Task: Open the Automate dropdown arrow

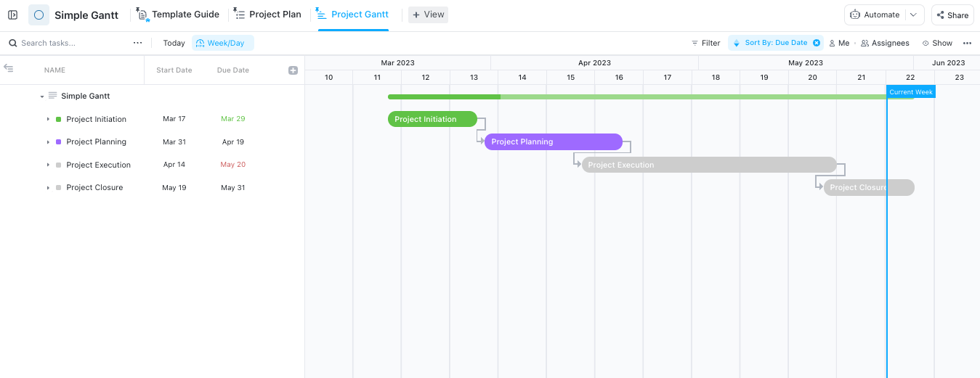Action: tap(913, 15)
